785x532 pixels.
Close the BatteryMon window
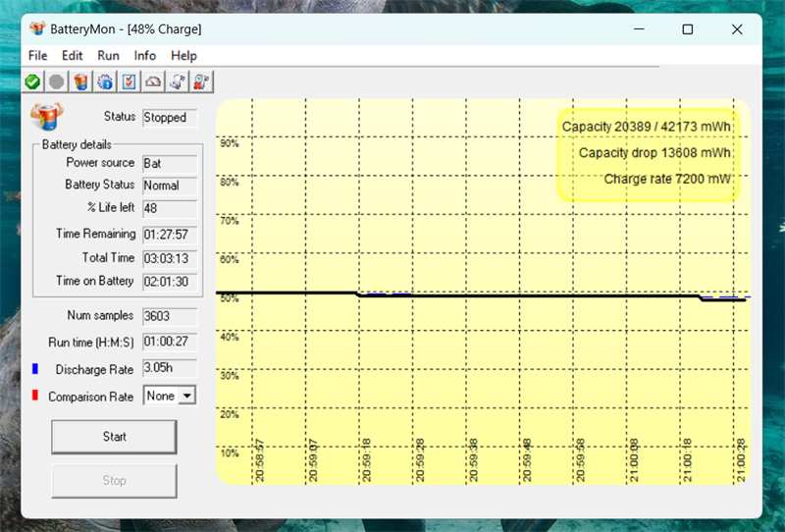tap(737, 29)
